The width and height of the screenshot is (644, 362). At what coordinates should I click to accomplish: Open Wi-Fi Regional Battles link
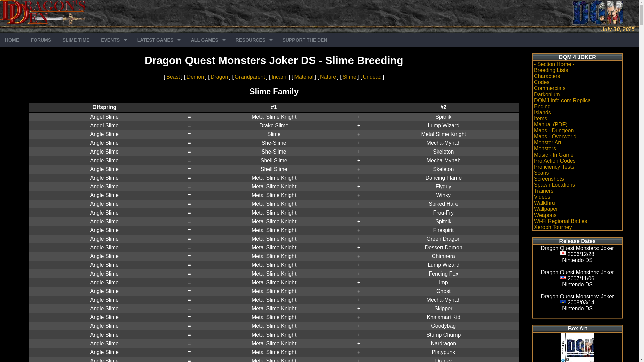pyautogui.click(x=560, y=221)
